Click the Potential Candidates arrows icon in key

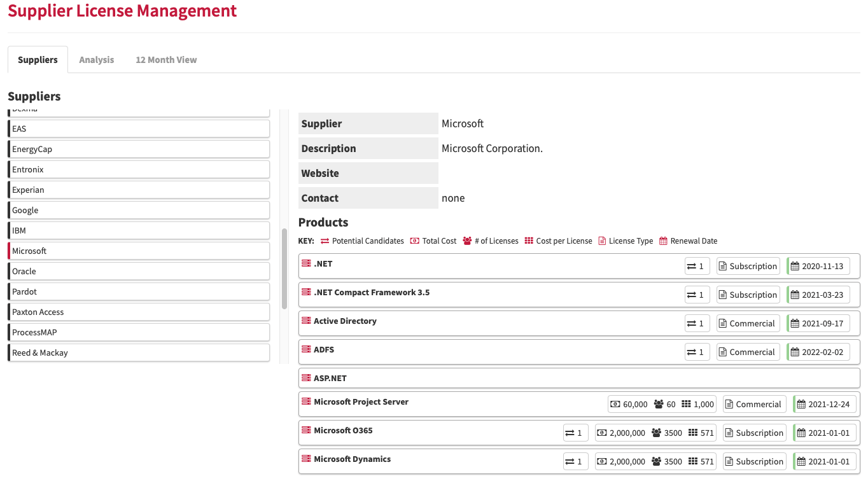[x=325, y=241]
